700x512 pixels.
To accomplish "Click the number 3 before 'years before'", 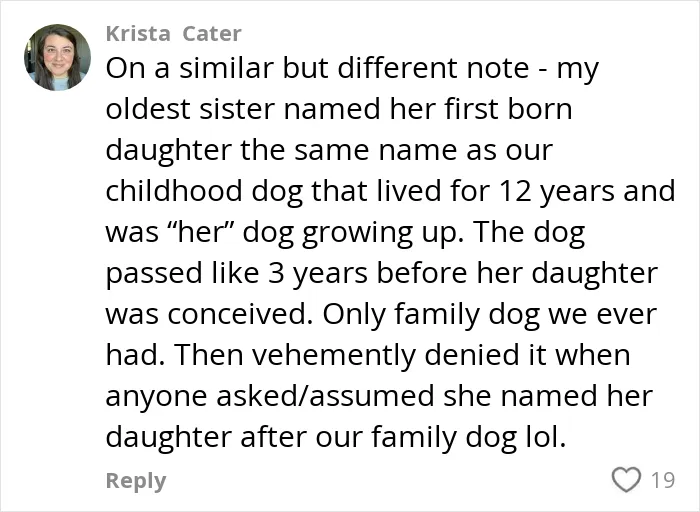I will click(x=276, y=273).
